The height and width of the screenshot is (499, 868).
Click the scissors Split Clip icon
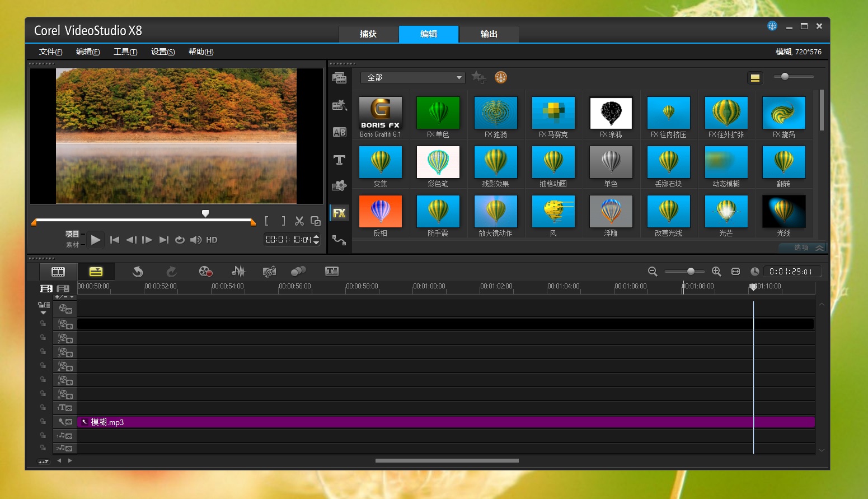point(299,221)
